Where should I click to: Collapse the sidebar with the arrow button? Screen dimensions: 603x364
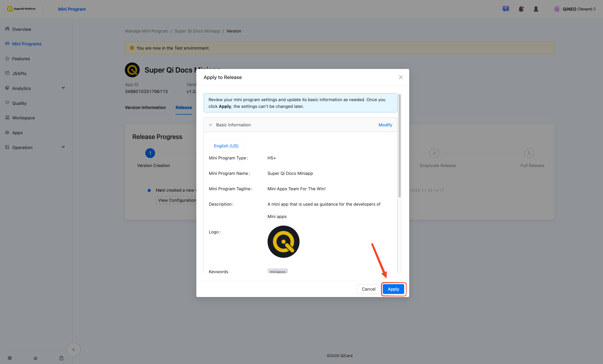(73, 349)
